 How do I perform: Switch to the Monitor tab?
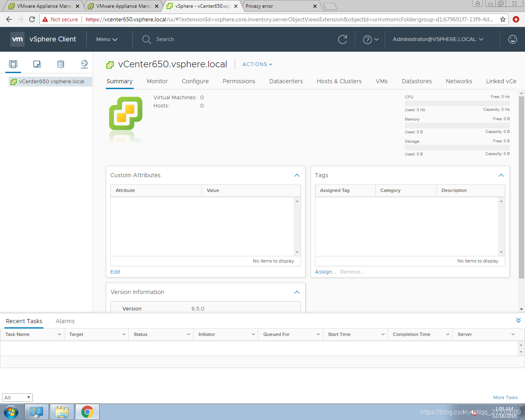click(157, 81)
